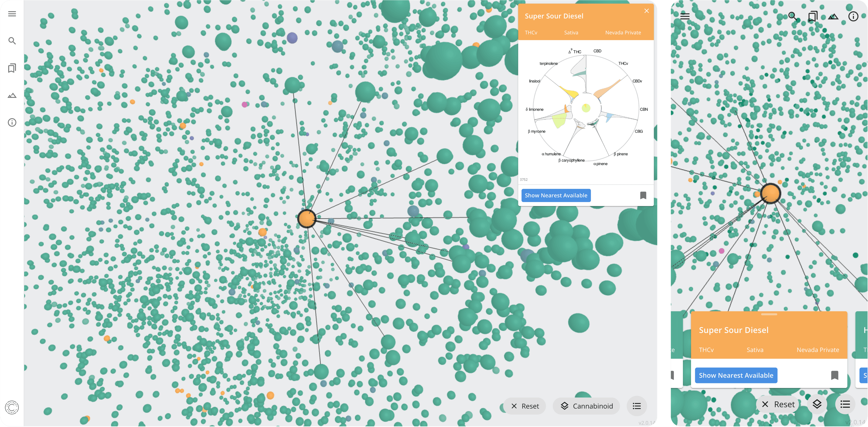Click Nevada Private label in desktop card
Image resolution: width=868 pixels, height=427 pixels.
[623, 33]
